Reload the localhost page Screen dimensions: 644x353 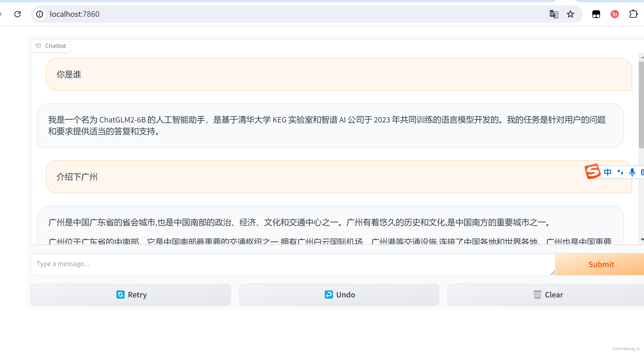pyautogui.click(x=17, y=14)
